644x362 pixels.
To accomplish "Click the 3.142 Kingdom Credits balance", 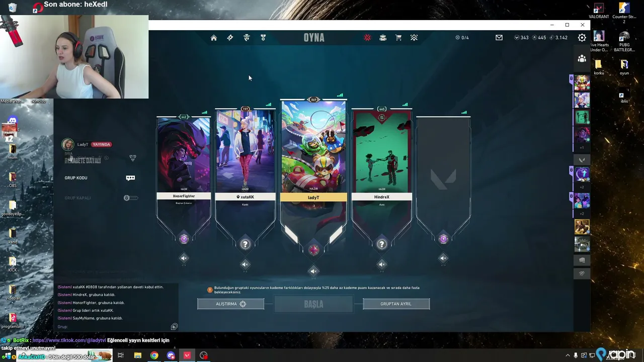I will coord(558,38).
